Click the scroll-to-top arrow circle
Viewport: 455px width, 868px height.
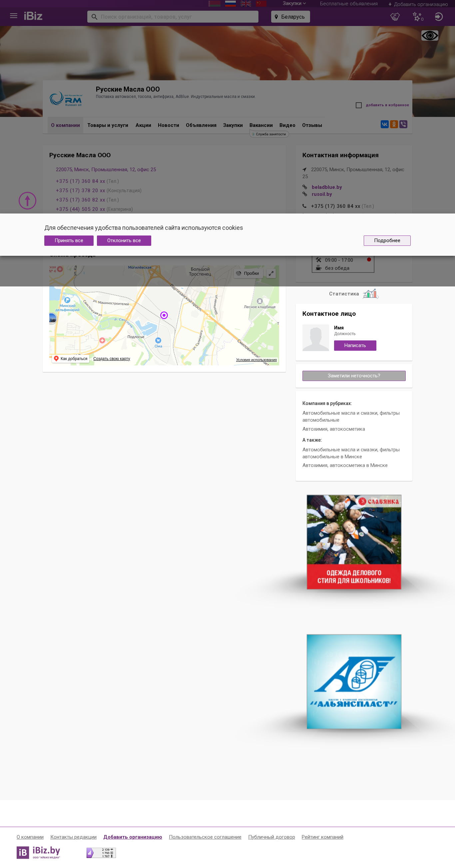(27, 201)
